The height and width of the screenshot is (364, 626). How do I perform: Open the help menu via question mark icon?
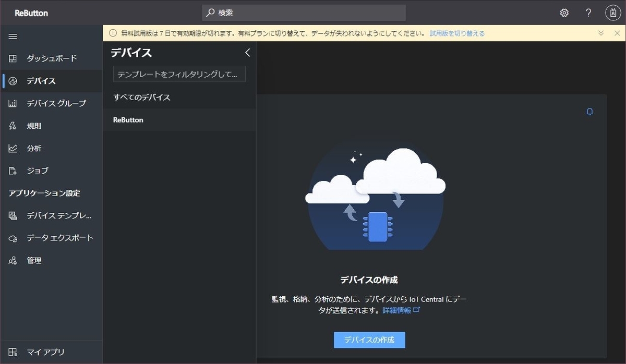[x=588, y=12]
